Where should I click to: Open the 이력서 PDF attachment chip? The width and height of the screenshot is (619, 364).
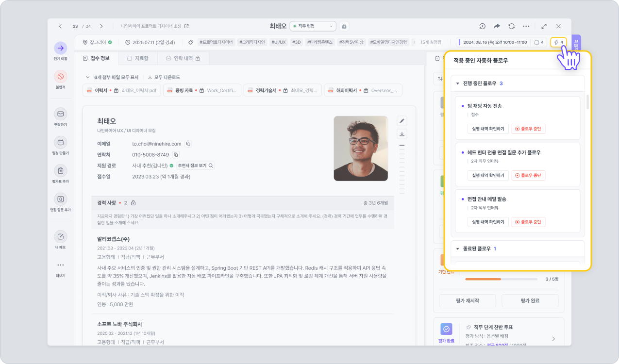pyautogui.click(x=121, y=90)
